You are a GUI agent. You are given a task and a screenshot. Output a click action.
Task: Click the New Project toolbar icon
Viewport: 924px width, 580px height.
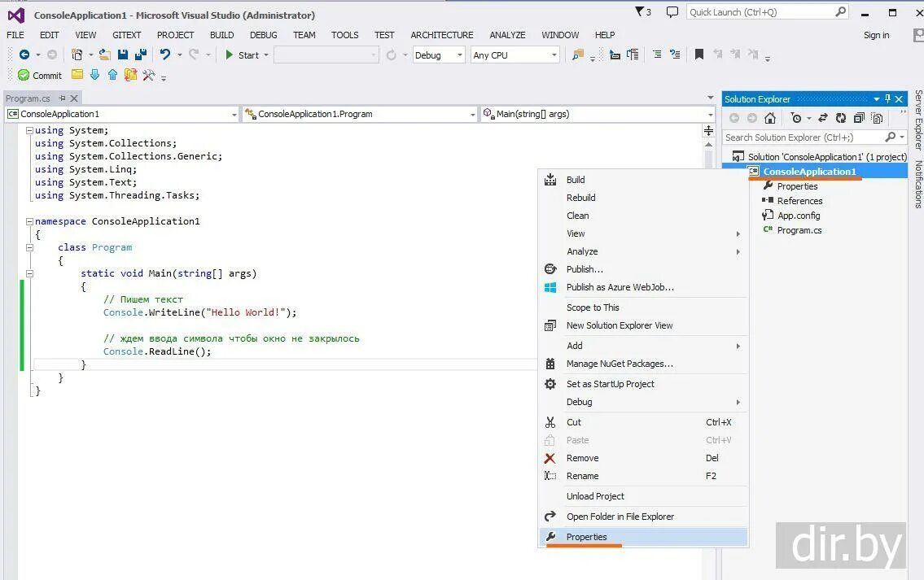click(77, 55)
